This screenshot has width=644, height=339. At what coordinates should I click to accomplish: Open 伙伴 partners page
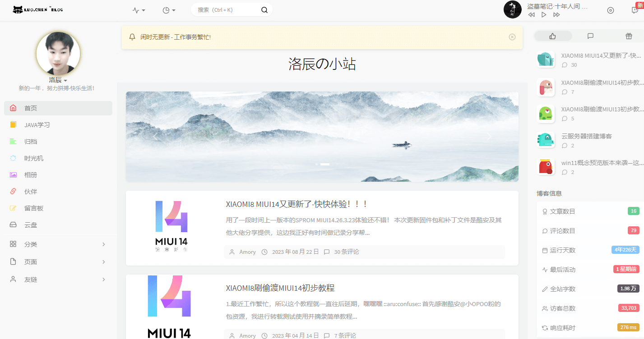pyautogui.click(x=58, y=192)
